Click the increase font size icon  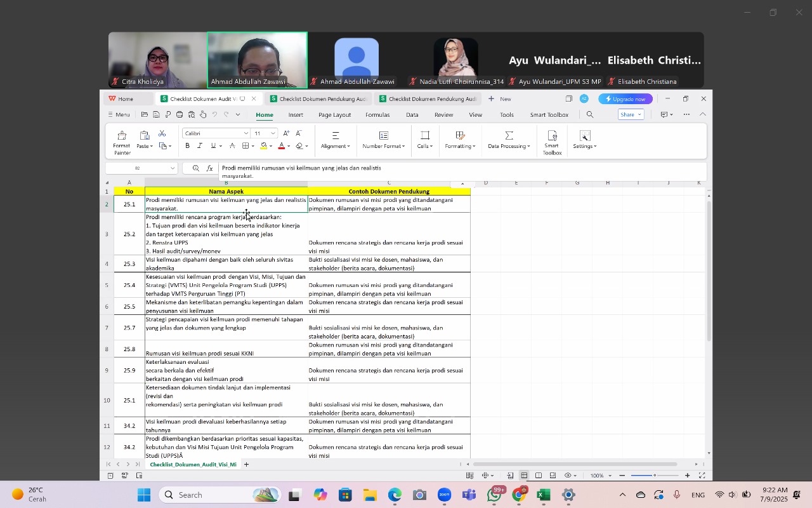tap(286, 133)
